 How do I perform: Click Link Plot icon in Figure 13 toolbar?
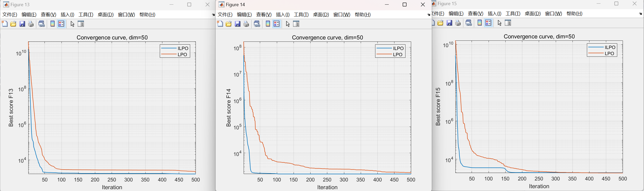42,24
